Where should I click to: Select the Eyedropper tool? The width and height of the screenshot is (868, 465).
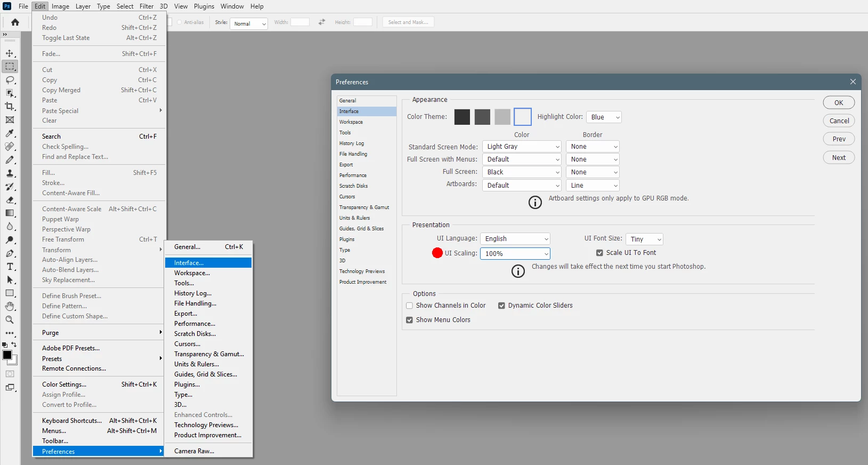coord(10,133)
